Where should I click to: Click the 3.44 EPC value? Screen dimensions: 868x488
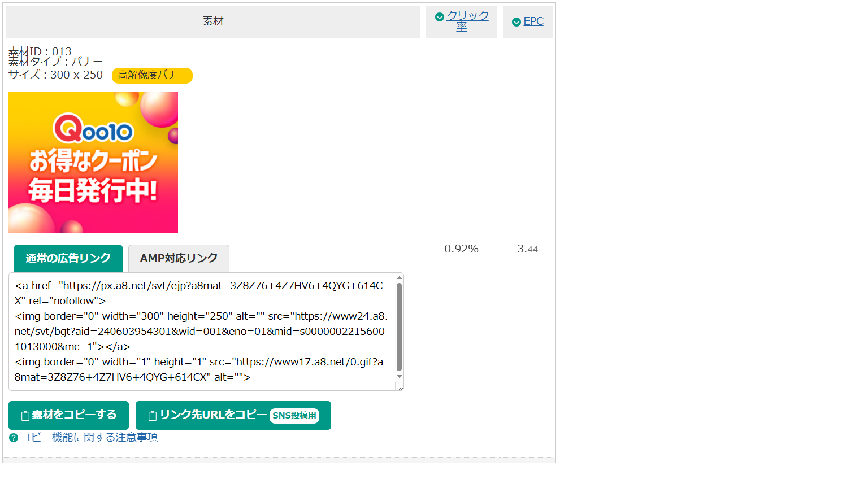[527, 249]
